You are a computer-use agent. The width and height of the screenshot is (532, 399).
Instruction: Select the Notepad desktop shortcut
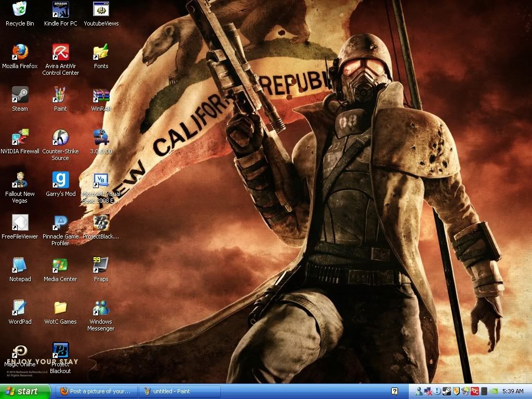[x=20, y=270]
